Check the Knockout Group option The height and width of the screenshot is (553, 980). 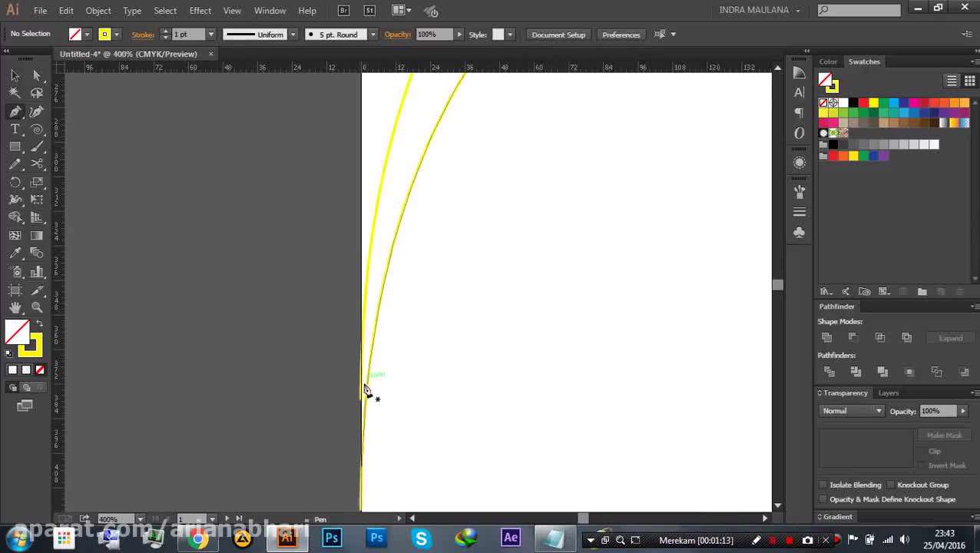[x=891, y=485]
